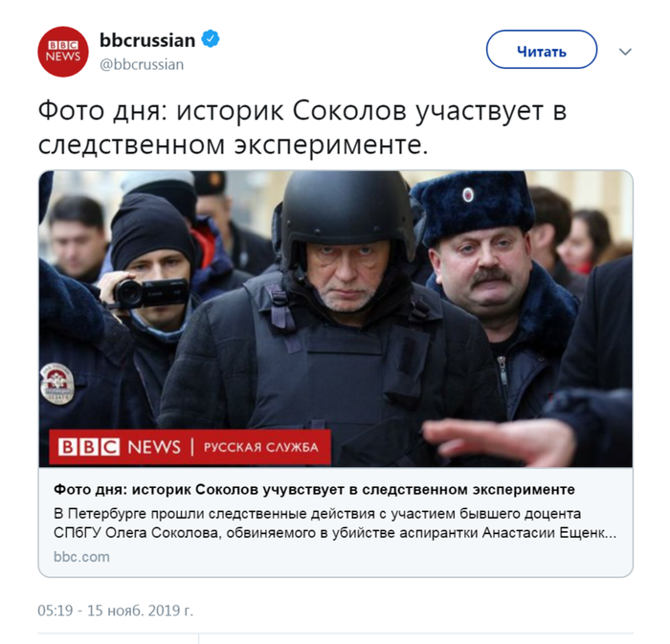Click the 'РУССКАЯ СЛУЖБА' label on the banner
670x644 pixels.
click(261, 448)
